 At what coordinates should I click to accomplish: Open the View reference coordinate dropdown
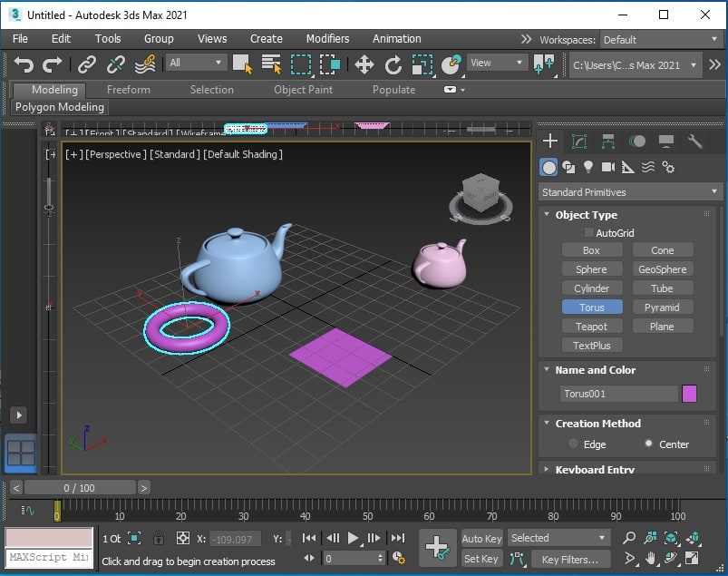tap(496, 63)
